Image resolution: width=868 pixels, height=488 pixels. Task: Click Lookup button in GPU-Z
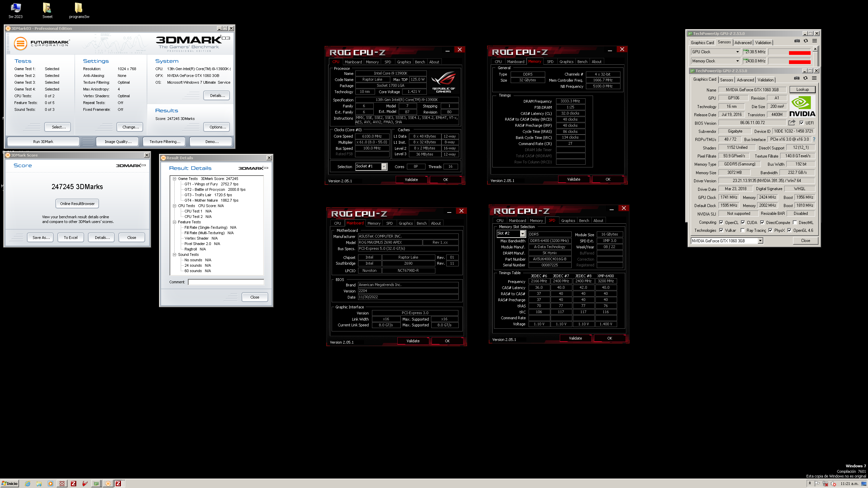(802, 89)
